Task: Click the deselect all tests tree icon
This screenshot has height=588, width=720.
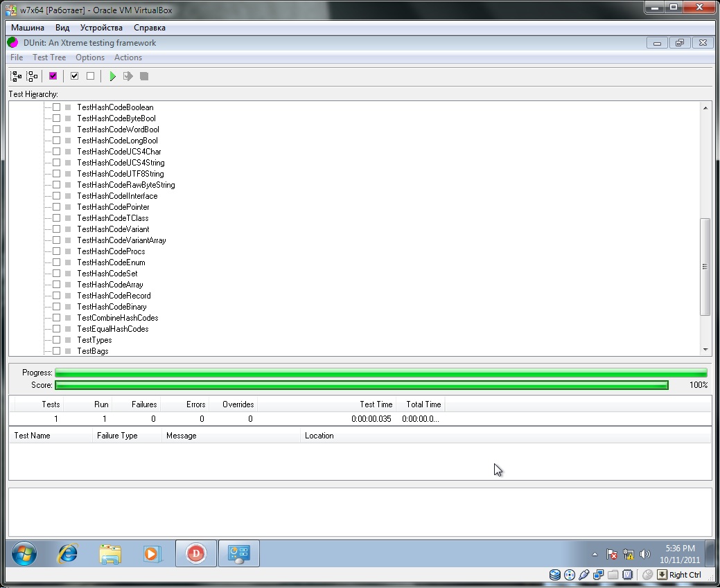Action: pyautogui.click(x=32, y=76)
